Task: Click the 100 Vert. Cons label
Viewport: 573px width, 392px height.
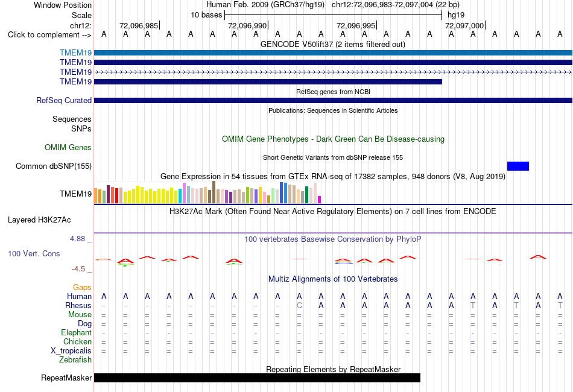Action: pos(34,253)
